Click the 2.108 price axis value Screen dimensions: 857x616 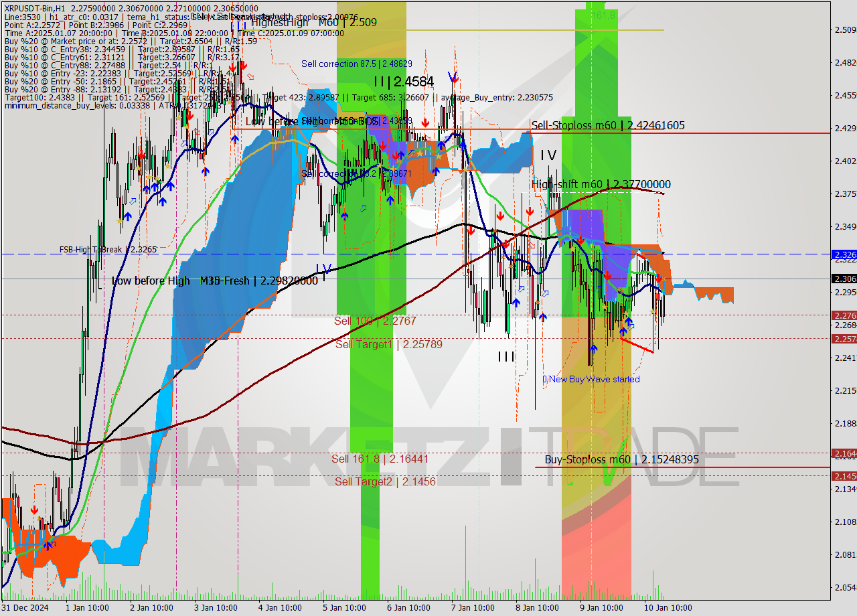844,522
